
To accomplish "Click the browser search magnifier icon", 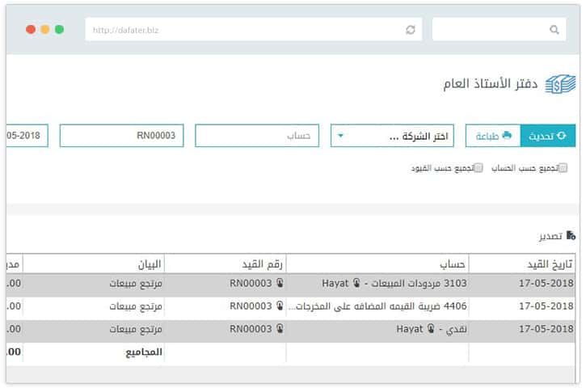I will (x=554, y=30).
